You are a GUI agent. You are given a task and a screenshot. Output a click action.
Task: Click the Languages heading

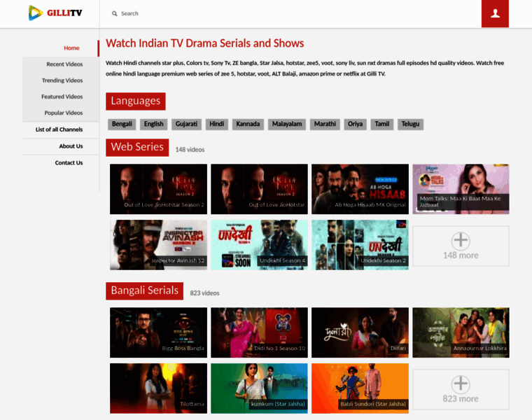tap(136, 101)
